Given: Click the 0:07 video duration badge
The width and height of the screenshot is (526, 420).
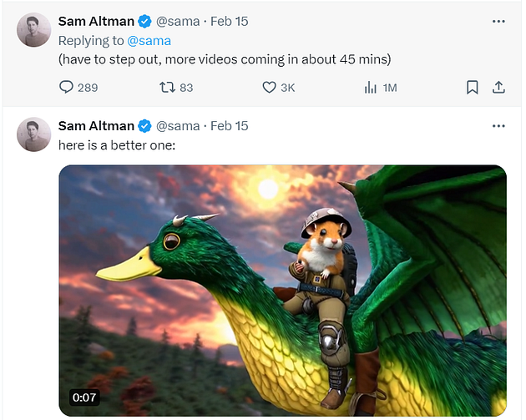Looking at the screenshot, I should pyautogui.click(x=84, y=397).
